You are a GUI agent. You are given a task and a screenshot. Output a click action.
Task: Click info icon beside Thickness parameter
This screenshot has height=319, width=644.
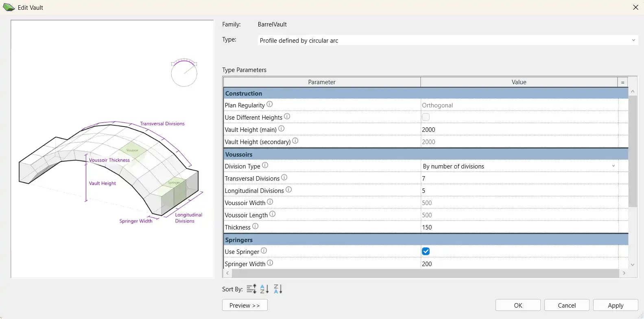pos(255,227)
